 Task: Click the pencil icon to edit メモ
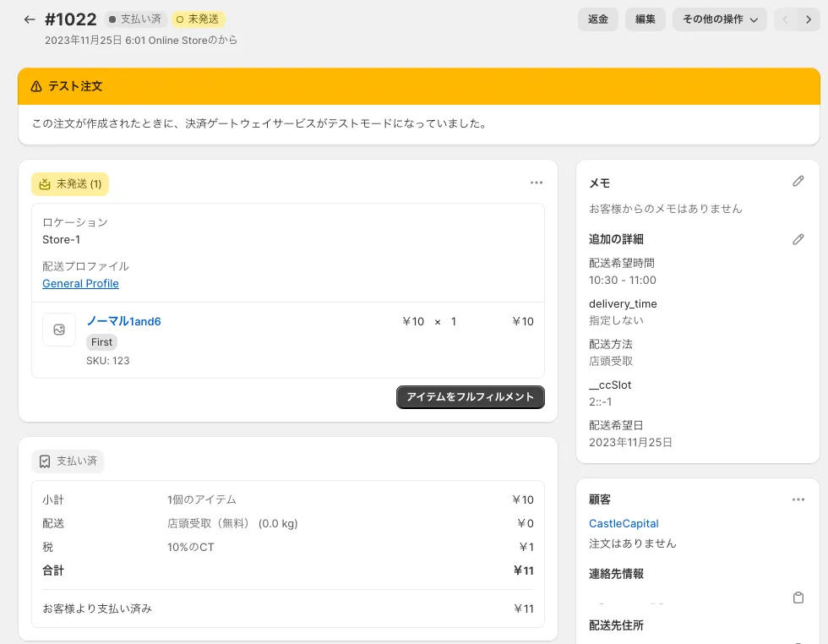(x=798, y=181)
